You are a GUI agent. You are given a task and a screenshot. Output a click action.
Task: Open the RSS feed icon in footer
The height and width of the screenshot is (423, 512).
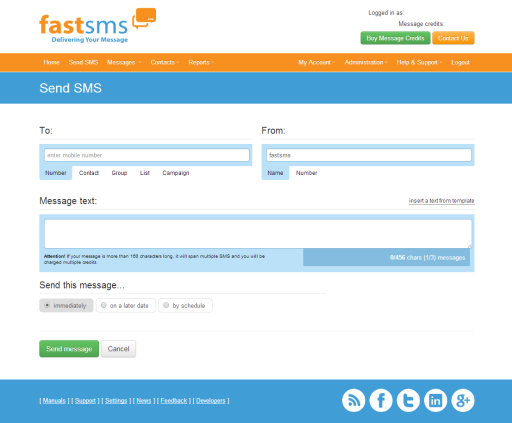point(353,400)
